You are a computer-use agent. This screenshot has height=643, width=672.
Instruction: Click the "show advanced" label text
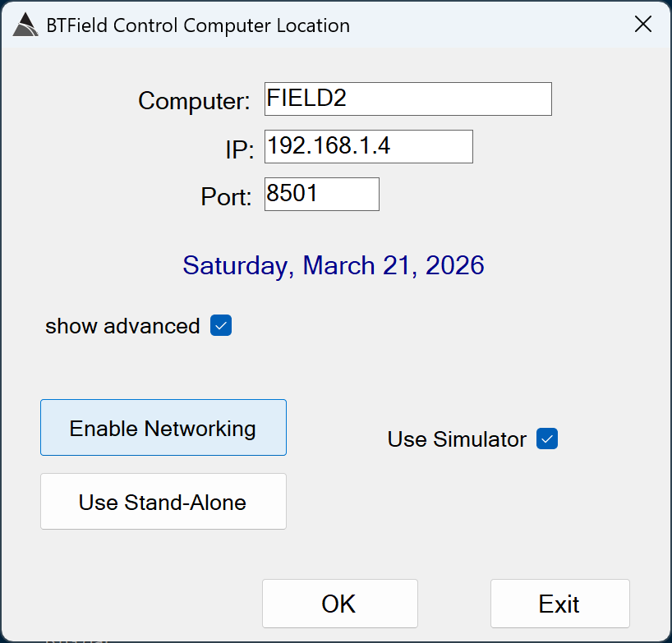point(122,326)
